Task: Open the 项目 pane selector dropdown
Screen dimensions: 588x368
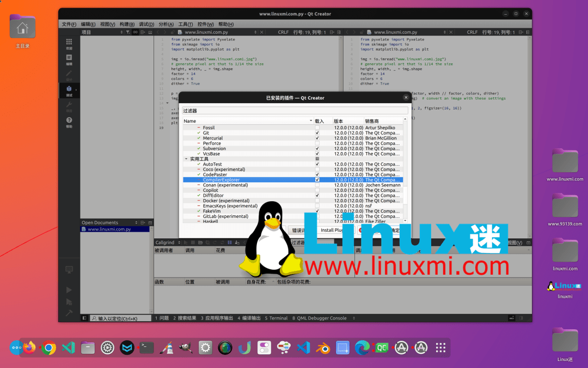Action: (121, 32)
